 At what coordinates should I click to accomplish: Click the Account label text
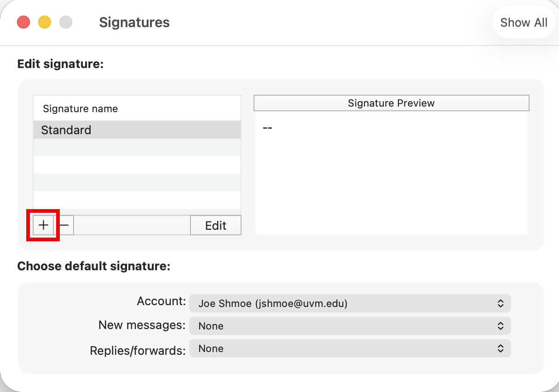(161, 301)
